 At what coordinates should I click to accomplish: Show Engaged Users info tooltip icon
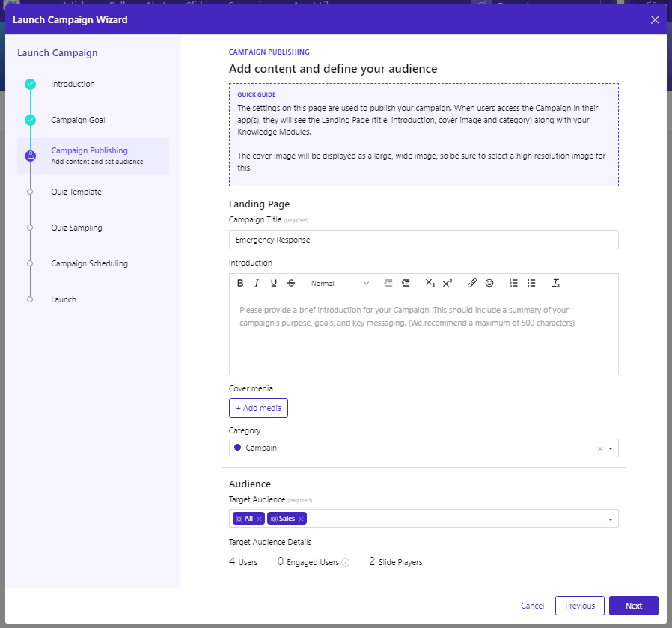click(x=346, y=562)
